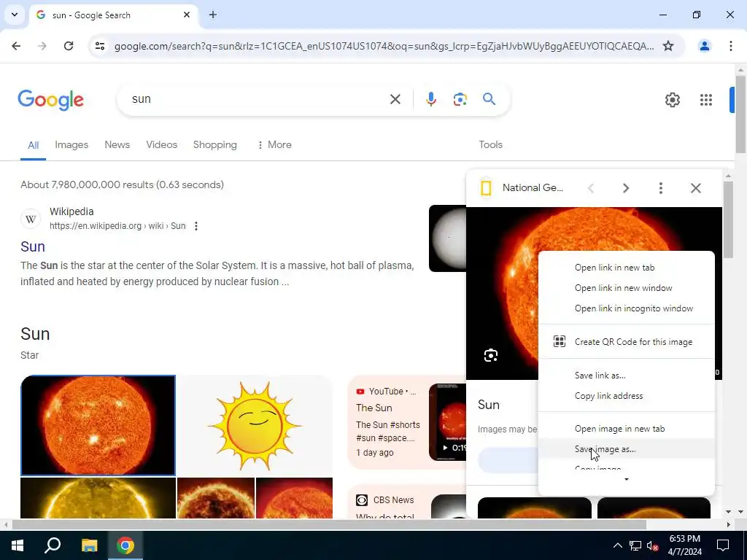
Task: Open the Sun Wikipedia result link
Action: [x=33, y=246]
